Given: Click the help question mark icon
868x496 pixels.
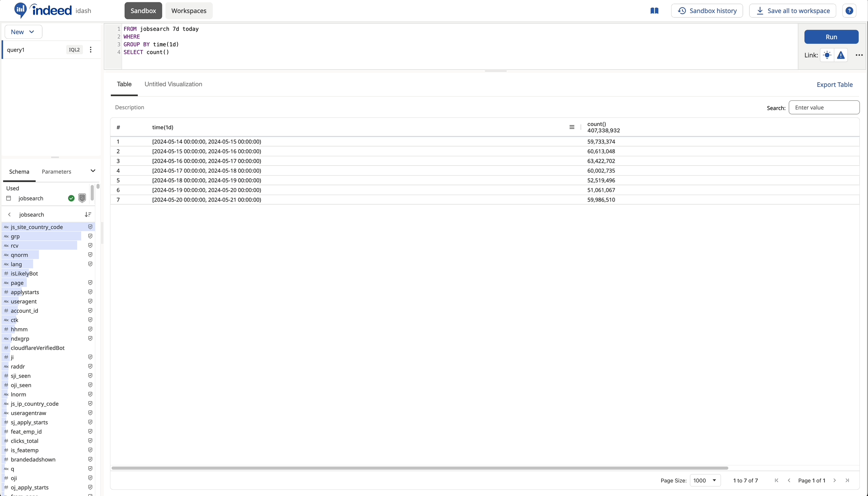Looking at the screenshot, I should coord(849,11).
